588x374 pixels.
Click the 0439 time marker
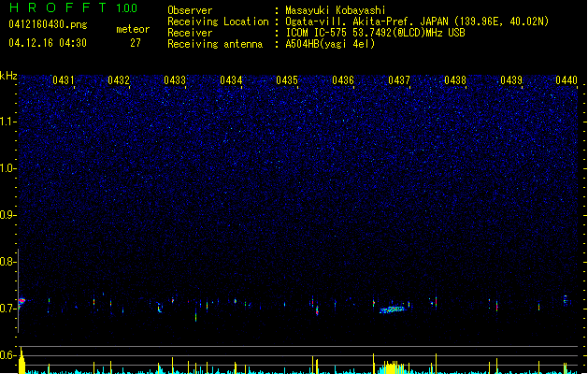511,80
